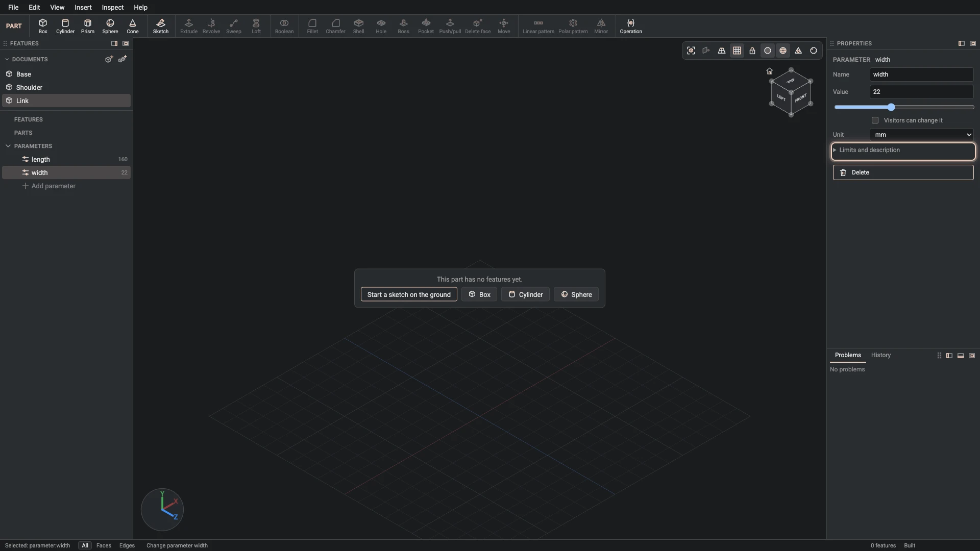This screenshot has height=551, width=980.
Task: Toggle the grid display button
Action: pos(737,51)
